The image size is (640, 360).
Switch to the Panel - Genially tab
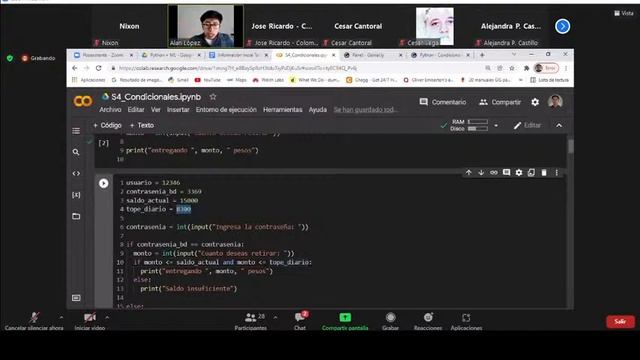(373, 55)
